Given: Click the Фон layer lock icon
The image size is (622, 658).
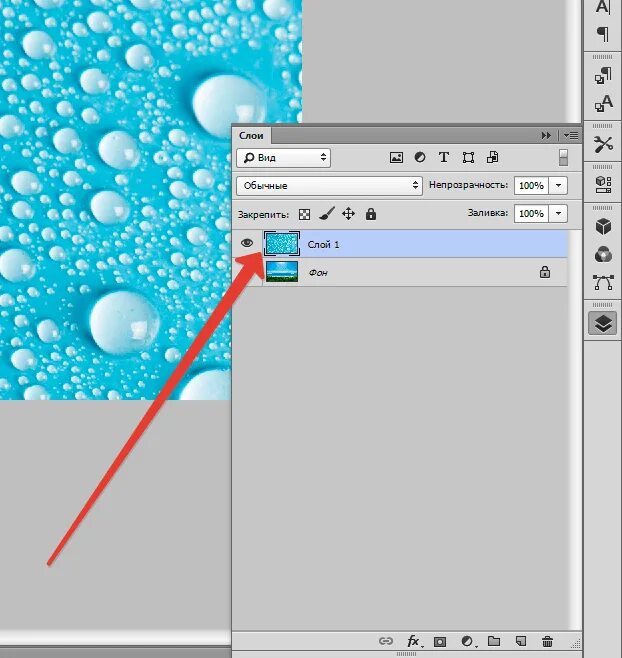Looking at the screenshot, I should [x=545, y=272].
